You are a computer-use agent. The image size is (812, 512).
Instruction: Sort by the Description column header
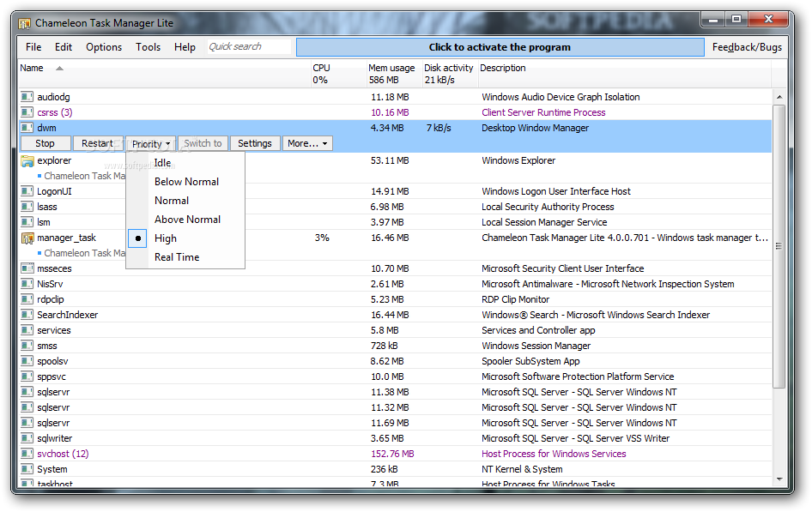[x=503, y=69]
